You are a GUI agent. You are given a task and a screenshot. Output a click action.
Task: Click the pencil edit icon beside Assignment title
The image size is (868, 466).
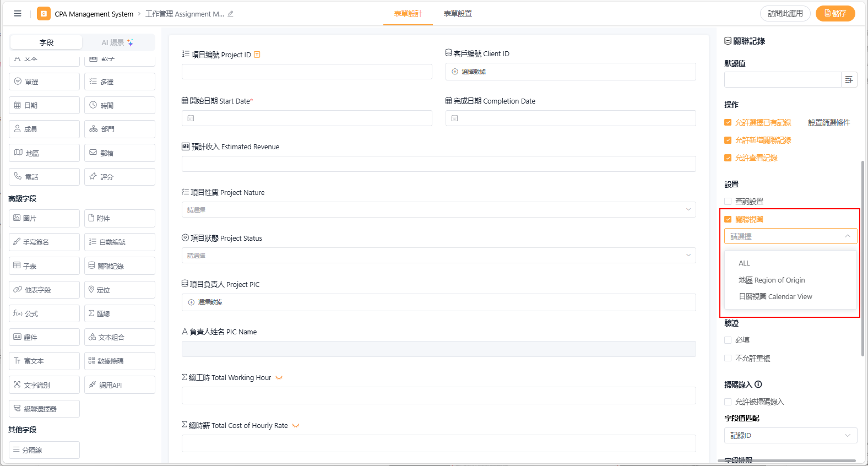pyautogui.click(x=230, y=14)
